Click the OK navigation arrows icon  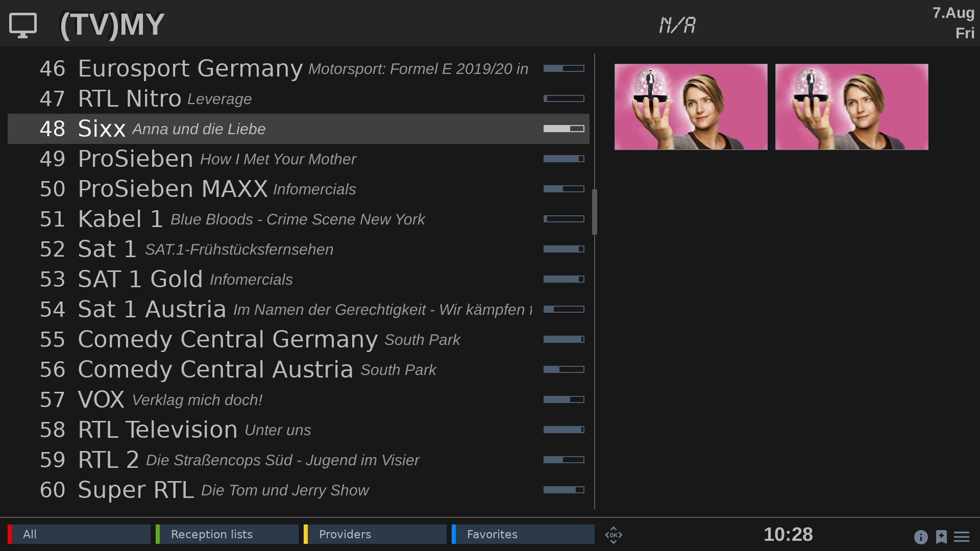(614, 535)
